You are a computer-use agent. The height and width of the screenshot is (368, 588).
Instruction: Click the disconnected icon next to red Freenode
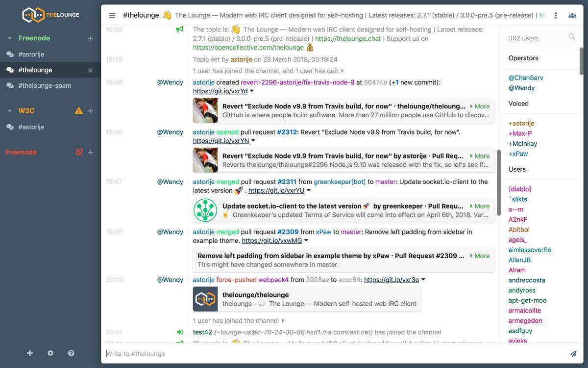(79, 152)
